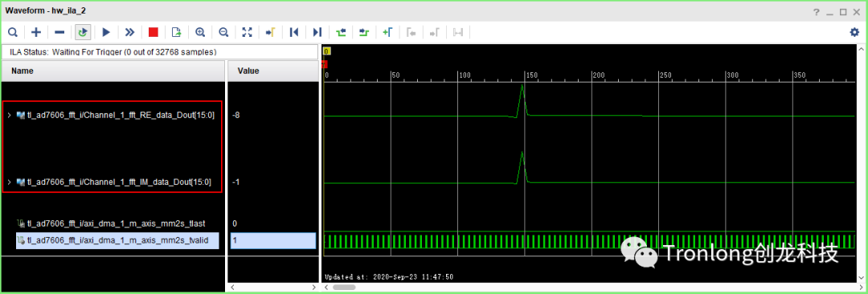Click the IM data value -1
This screenshot has height=294, width=868.
235,182
